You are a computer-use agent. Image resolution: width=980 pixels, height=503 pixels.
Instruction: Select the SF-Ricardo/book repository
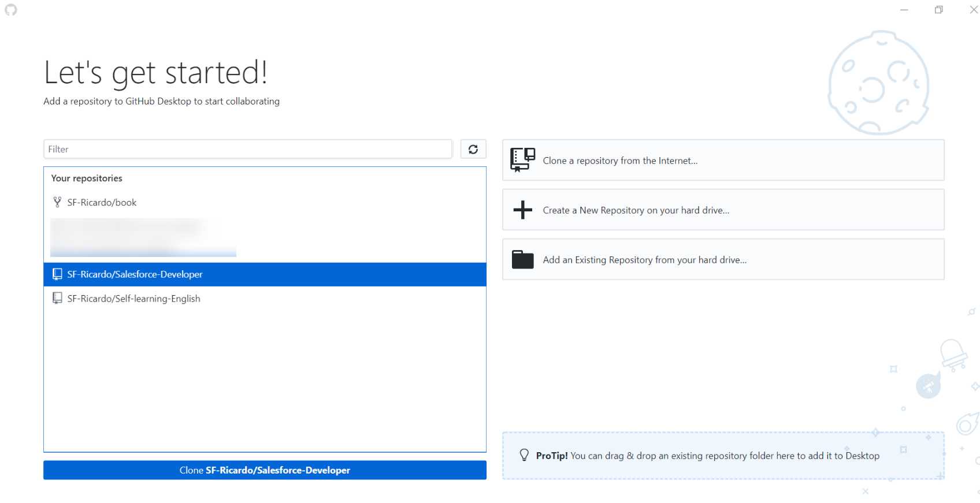(x=265, y=202)
